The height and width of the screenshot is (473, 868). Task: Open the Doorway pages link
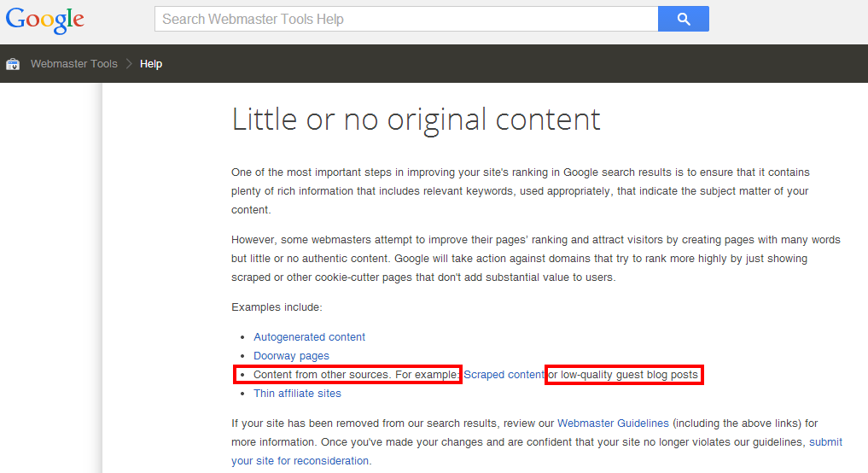(291, 356)
